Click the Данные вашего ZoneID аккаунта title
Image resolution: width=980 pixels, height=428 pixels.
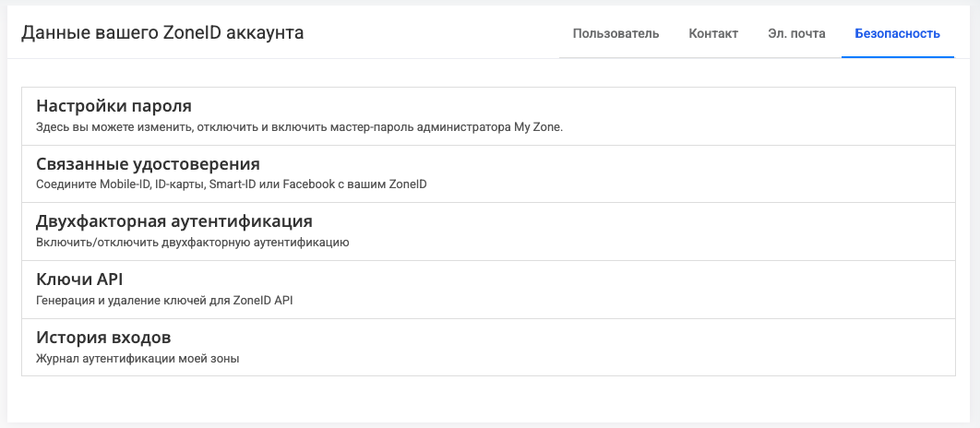[162, 33]
